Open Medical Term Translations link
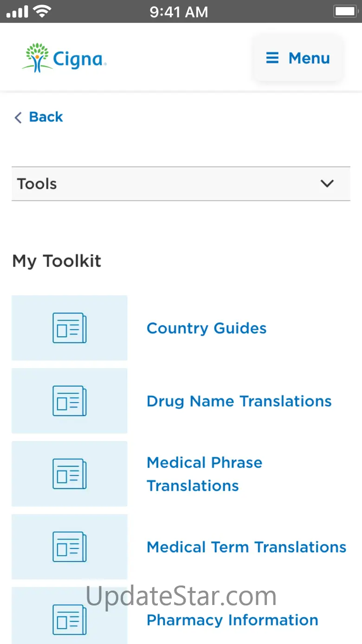 (246, 547)
